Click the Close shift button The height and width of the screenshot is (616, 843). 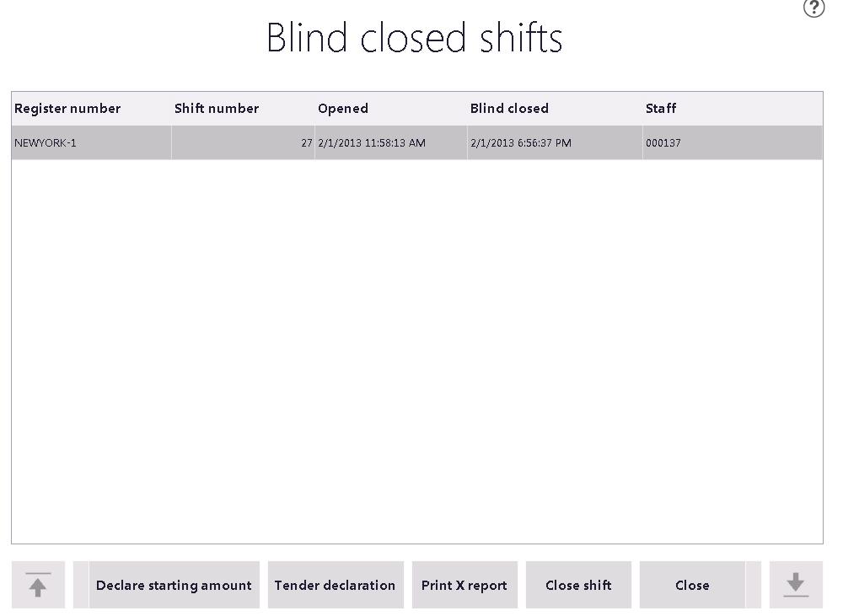(x=578, y=585)
